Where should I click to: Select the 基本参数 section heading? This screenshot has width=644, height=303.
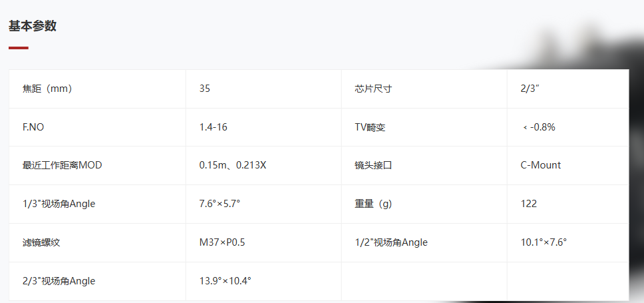(33, 26)
